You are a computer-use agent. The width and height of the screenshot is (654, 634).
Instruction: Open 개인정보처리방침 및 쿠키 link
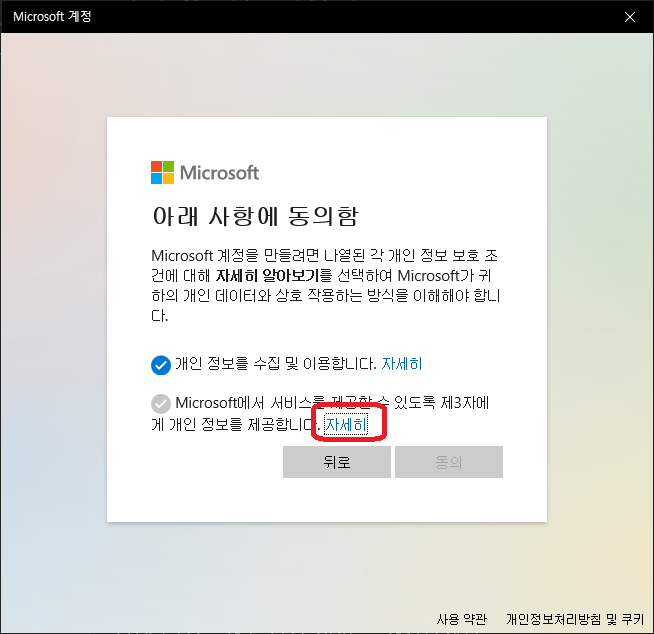(x=575, y=619)
